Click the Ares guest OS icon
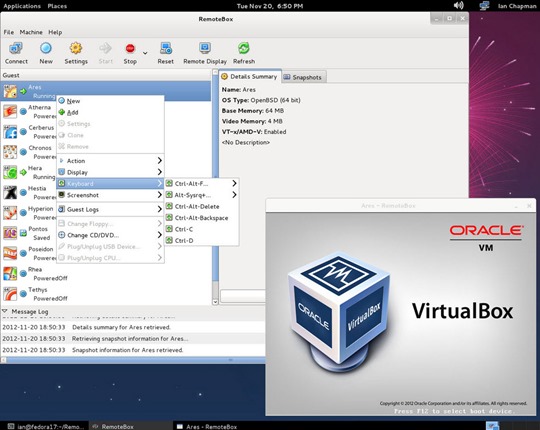 10,92
